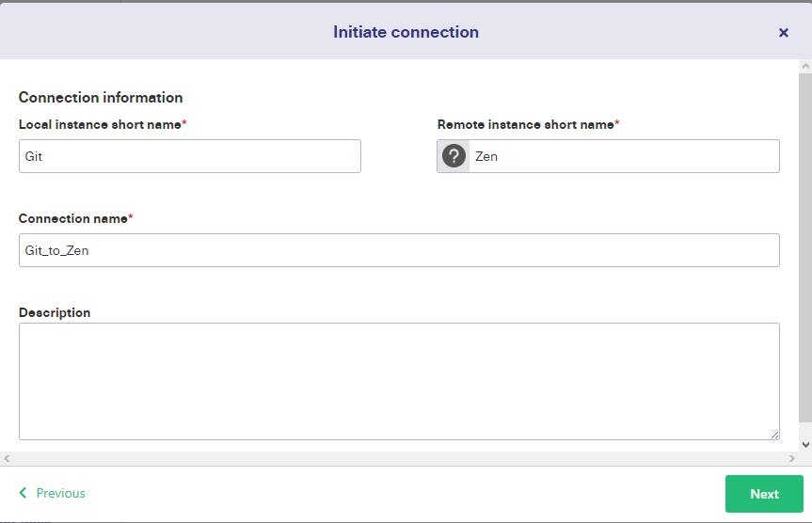This screenshot has width=812, height=523.
Task: Go back using the Previous link
Action: [x=53, y=493]
